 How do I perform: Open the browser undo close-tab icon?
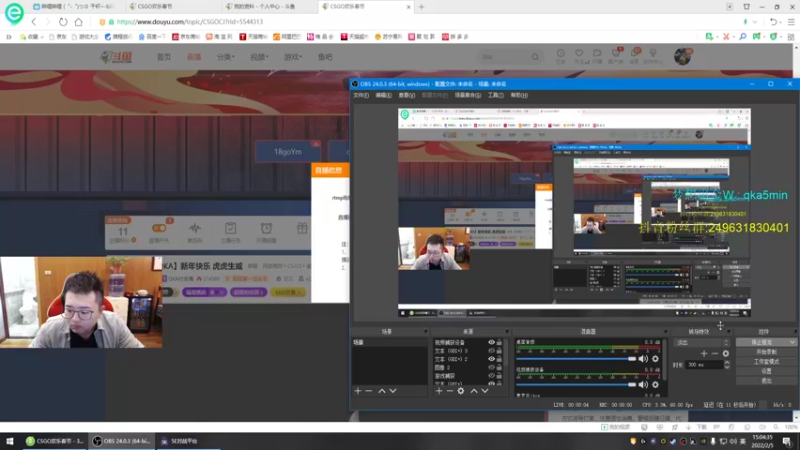[773, 22]
